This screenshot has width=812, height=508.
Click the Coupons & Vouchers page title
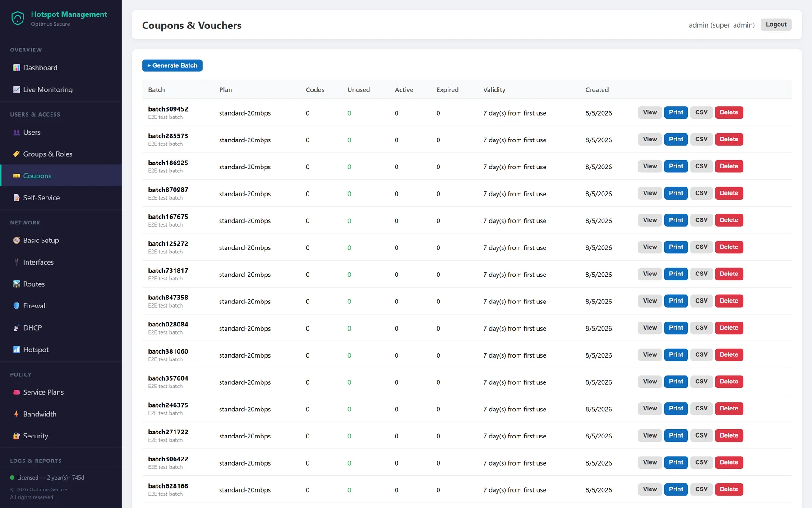192,25
